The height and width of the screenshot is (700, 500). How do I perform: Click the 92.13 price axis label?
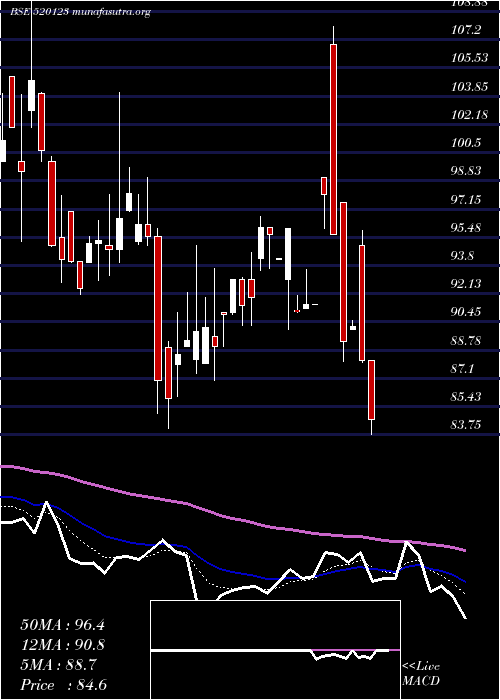(466, 283)
